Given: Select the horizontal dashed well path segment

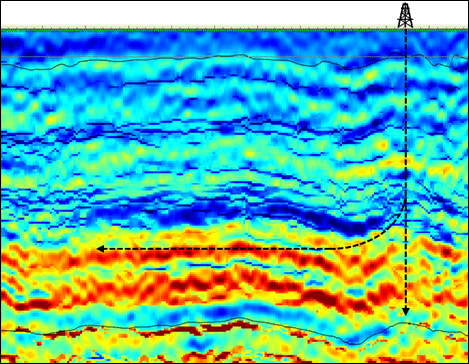Looking at the screenshot, I should click(212, 249).
